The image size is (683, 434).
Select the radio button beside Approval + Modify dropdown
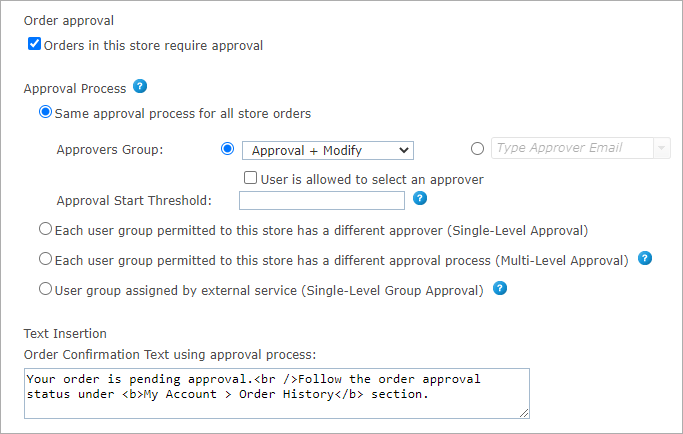point(226,149)
